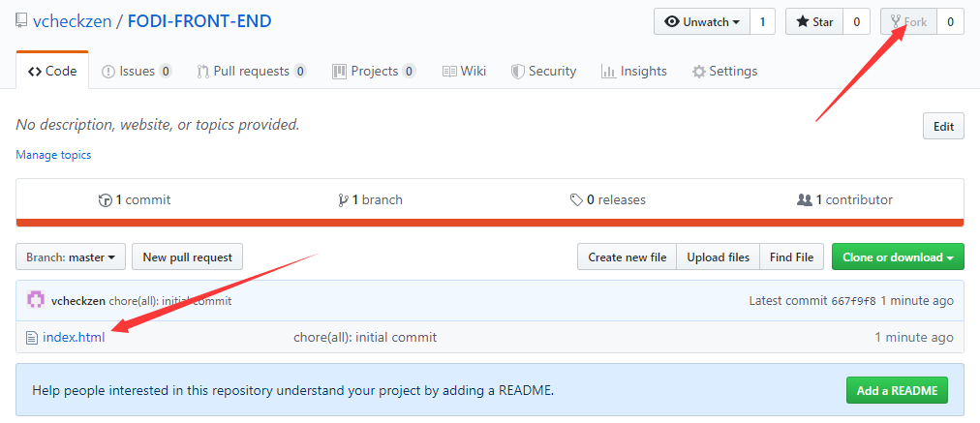The width and height of the screenshot is (980, 423).
Task: Click the tag icon beside 0 releases
Action: pos(576,200)
